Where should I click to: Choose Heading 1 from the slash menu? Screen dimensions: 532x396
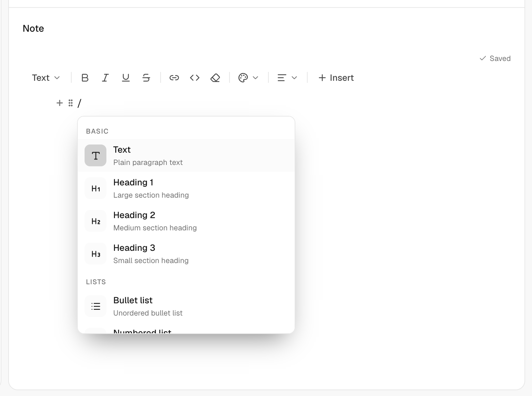point(186,188)
